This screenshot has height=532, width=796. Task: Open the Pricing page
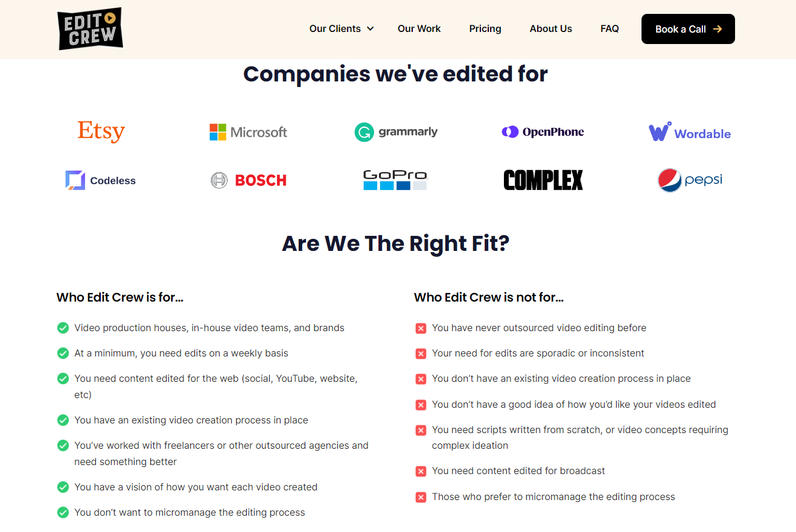click(x=485, y=29)
